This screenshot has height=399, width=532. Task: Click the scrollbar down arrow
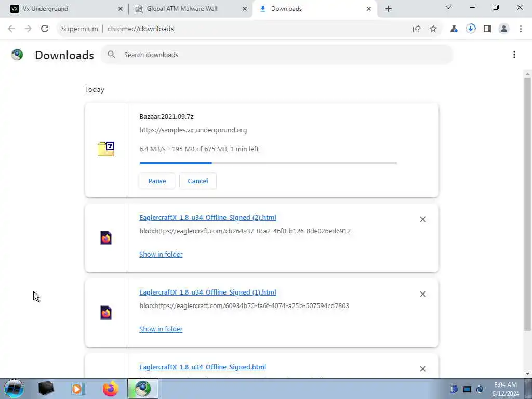pos(527,374)
